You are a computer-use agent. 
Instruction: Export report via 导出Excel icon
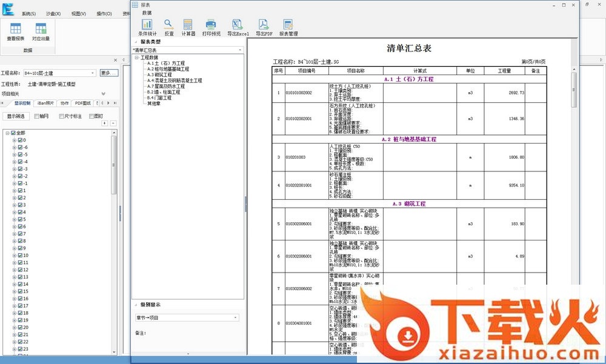click(238, 27)
